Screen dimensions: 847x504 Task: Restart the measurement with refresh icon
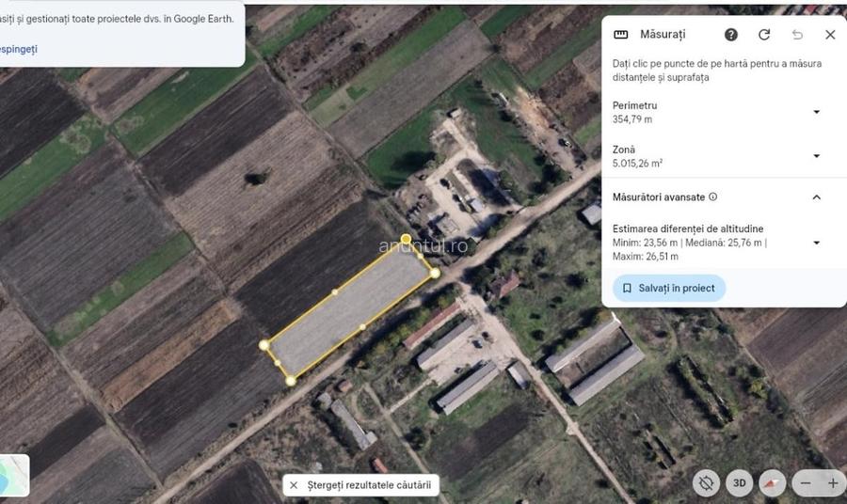(x=764, y=35)
